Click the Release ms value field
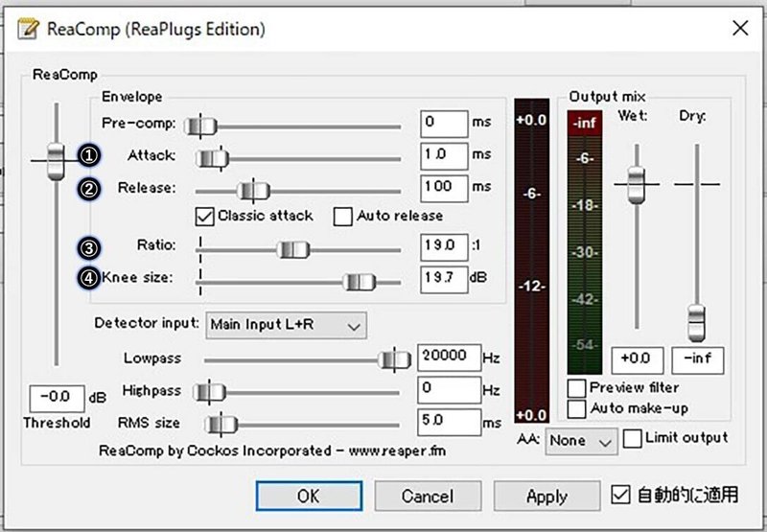The image size is (767, 532). click(444, 189)
